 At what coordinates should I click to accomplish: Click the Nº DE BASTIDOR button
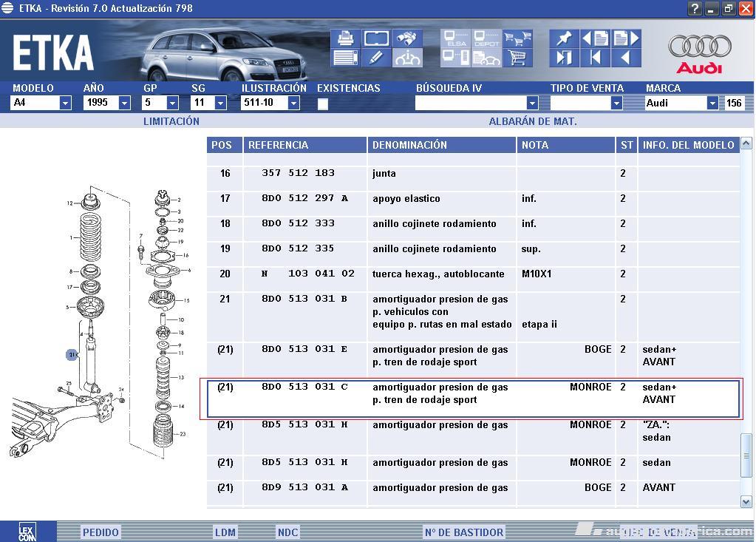[x=464, y=532]
